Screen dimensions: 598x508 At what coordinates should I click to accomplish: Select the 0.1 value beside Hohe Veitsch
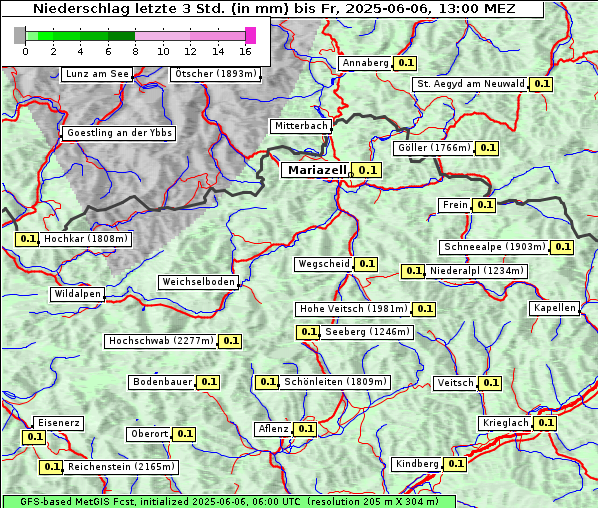424,309
